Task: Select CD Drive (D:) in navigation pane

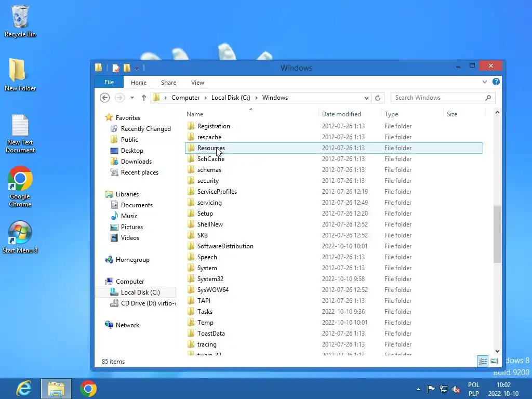Action: [148, 303]
